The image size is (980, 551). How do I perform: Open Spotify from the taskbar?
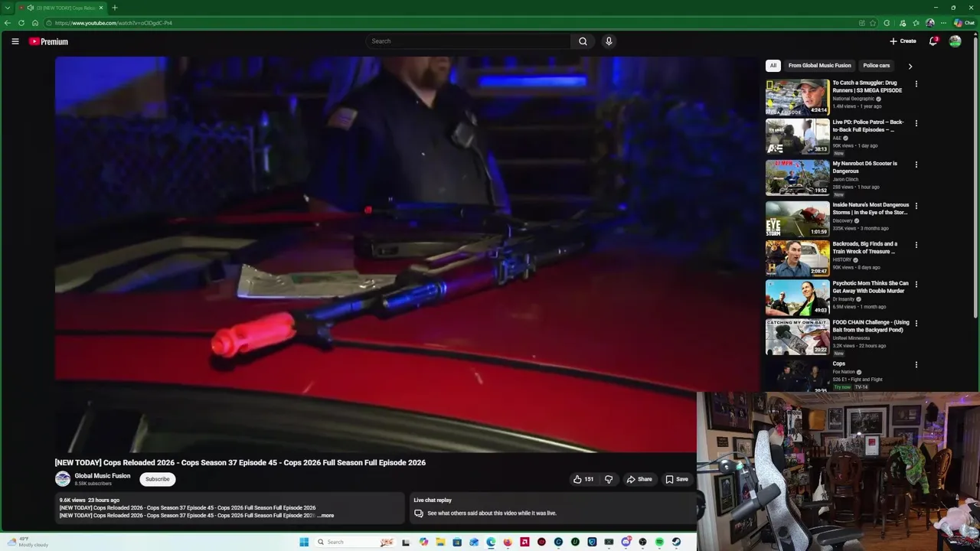659,542
